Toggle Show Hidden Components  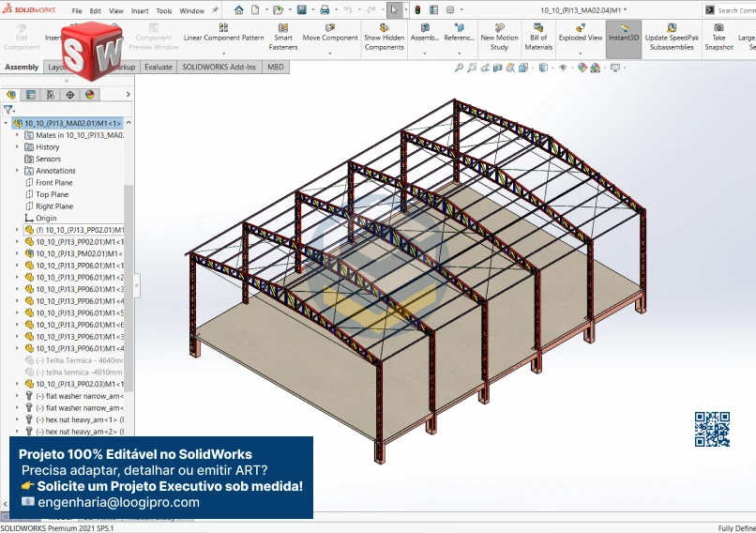coord(385,38)
